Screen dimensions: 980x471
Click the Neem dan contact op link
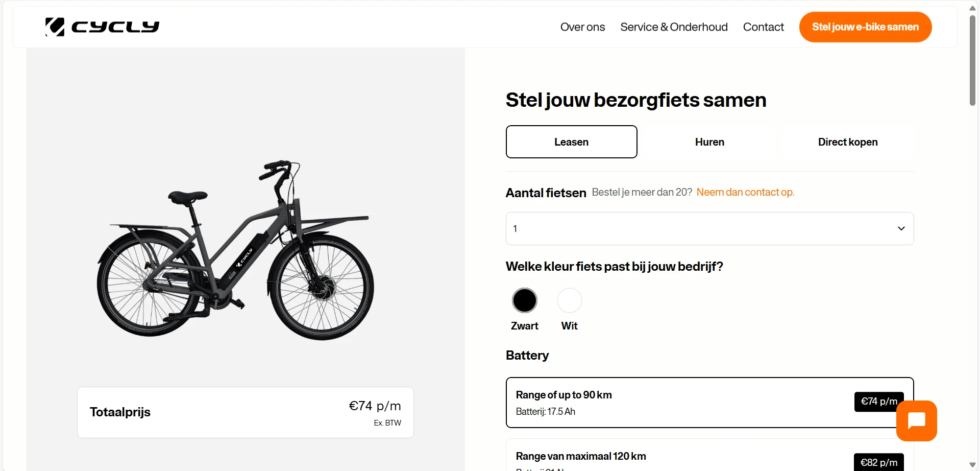(745, 192)
